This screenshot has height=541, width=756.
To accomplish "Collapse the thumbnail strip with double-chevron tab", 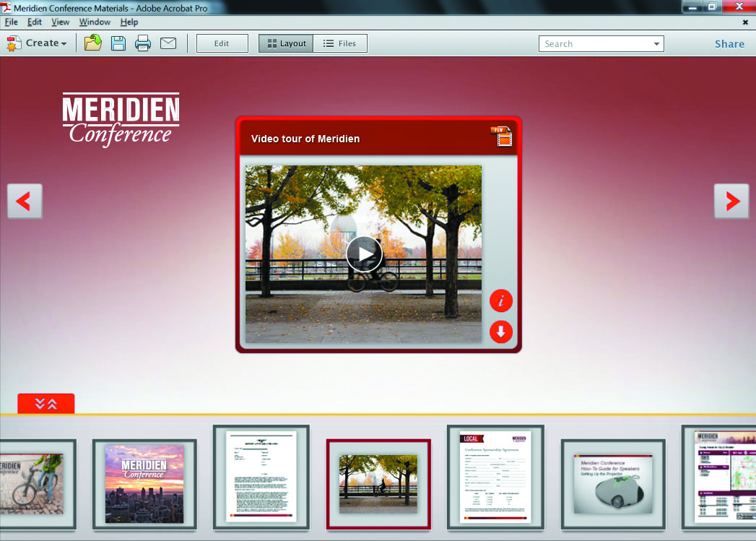I will [x=46, y=404].
